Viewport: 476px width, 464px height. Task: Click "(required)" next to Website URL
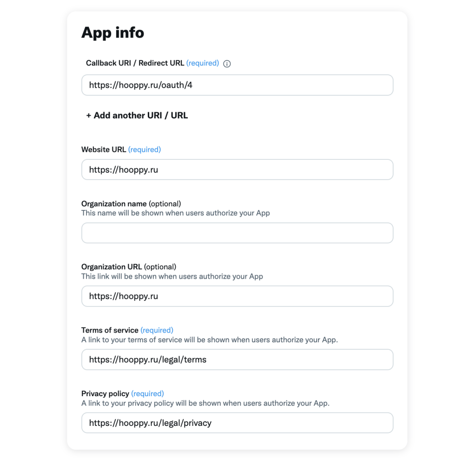click(x=144, y=150)
